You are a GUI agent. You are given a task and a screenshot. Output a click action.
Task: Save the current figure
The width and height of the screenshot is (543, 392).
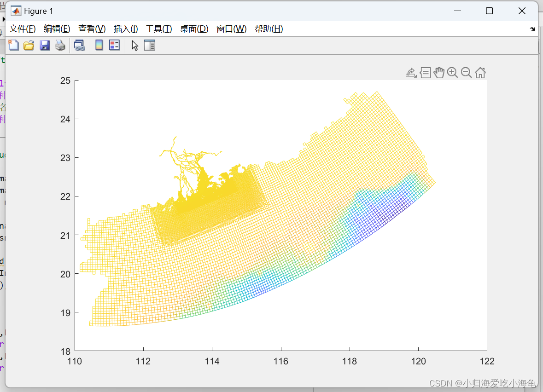[45, 45]
